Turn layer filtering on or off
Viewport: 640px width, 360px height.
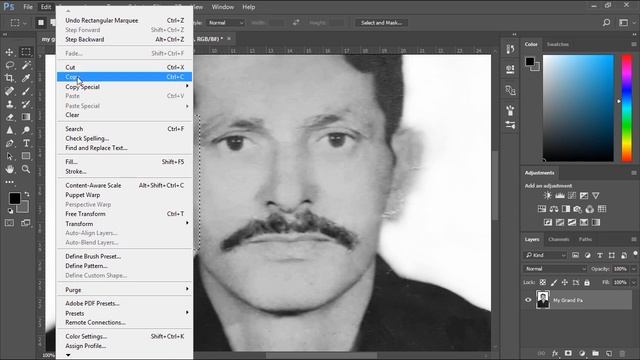point(635,254)
